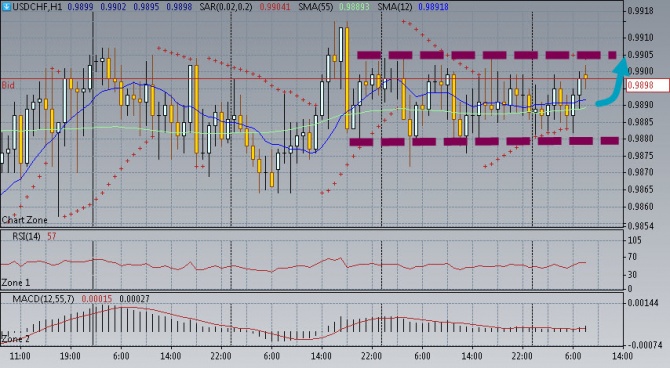Click the Chart Zone label
Viewport: 670px width, 368px height.
click(x=24, y=220)
